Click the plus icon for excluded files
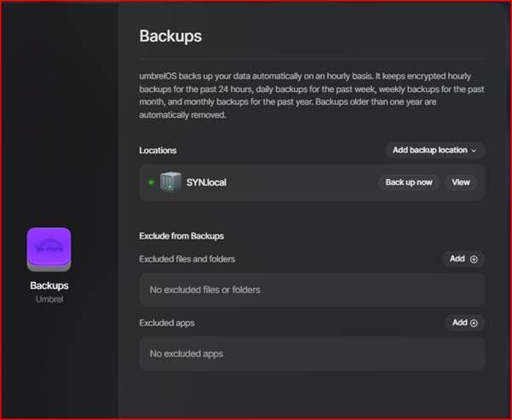Viewport: 512px width, 420px height. pyautogui.click(x=475, y=259)
